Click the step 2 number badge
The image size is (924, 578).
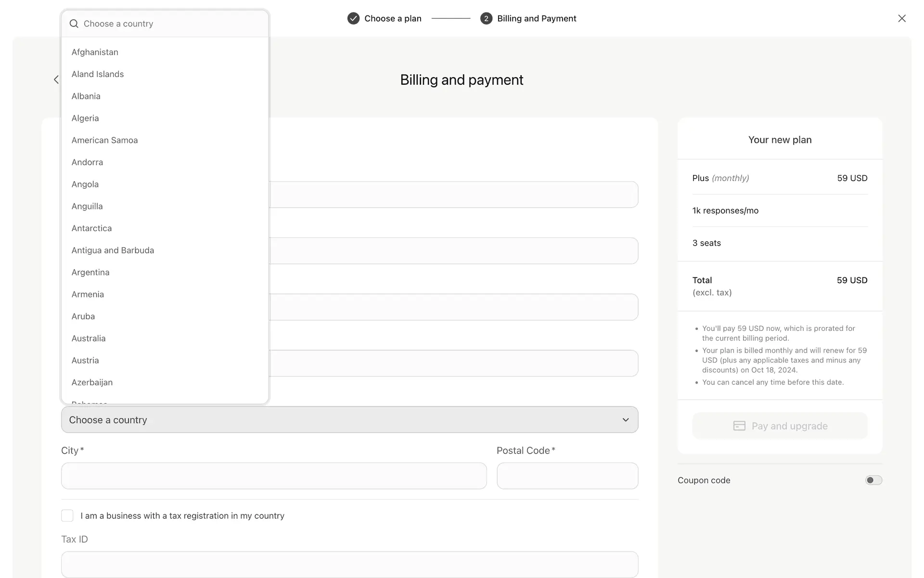tap(486, 18)
